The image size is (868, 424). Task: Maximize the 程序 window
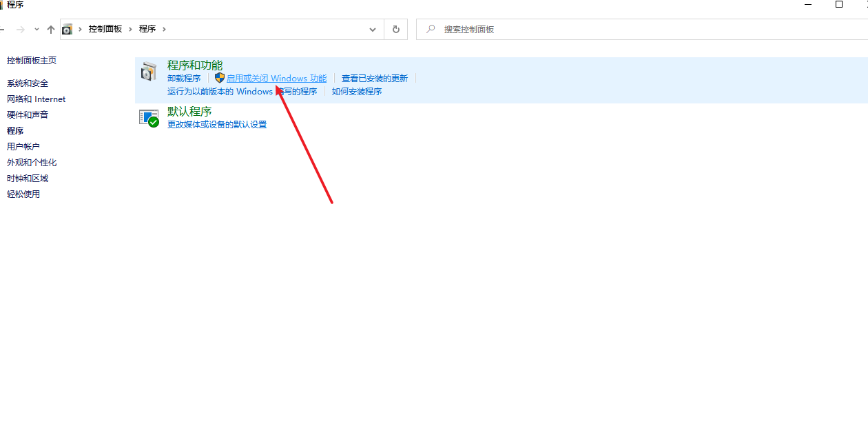click(x=839, y=4)
